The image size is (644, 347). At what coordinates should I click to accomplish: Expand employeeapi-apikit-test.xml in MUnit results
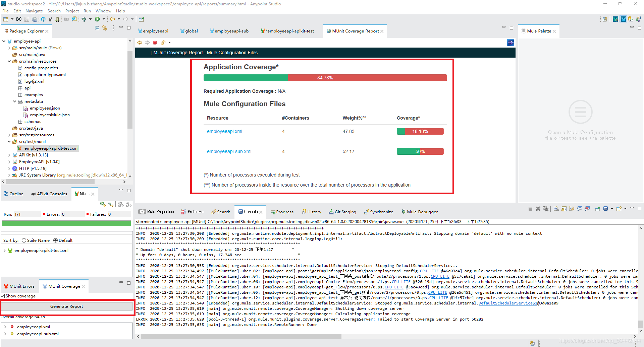[x=4, y=251]
